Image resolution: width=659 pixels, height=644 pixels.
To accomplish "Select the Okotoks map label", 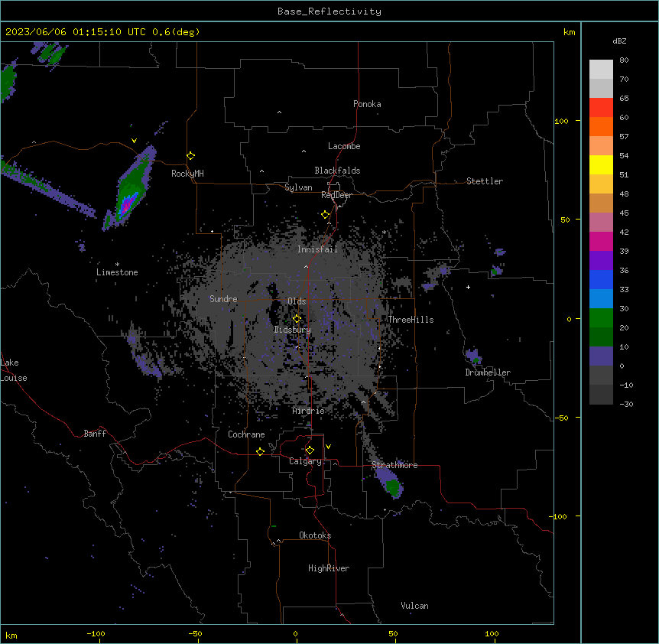I will [x=315, y=535].
